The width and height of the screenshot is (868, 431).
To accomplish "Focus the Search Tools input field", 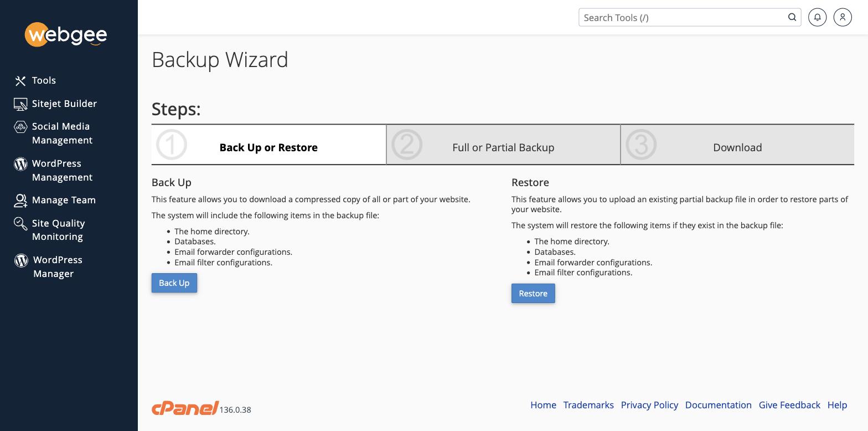I will coord(690,17).
